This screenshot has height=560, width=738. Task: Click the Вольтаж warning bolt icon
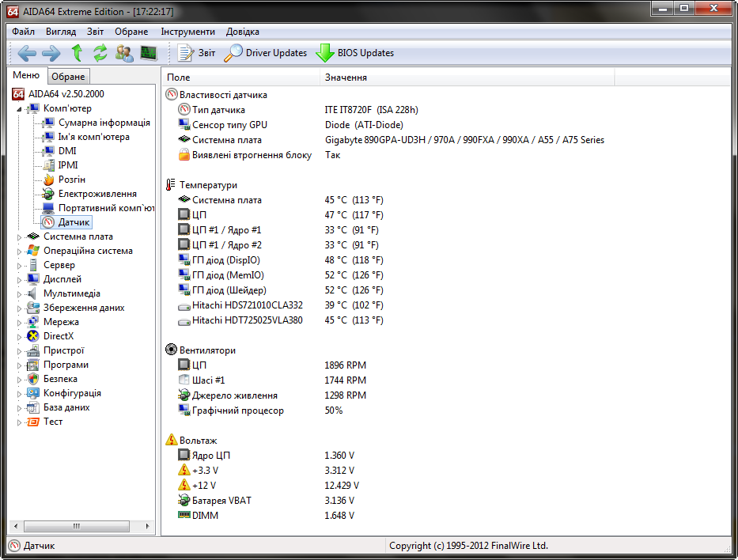click(x=171, y=440)
